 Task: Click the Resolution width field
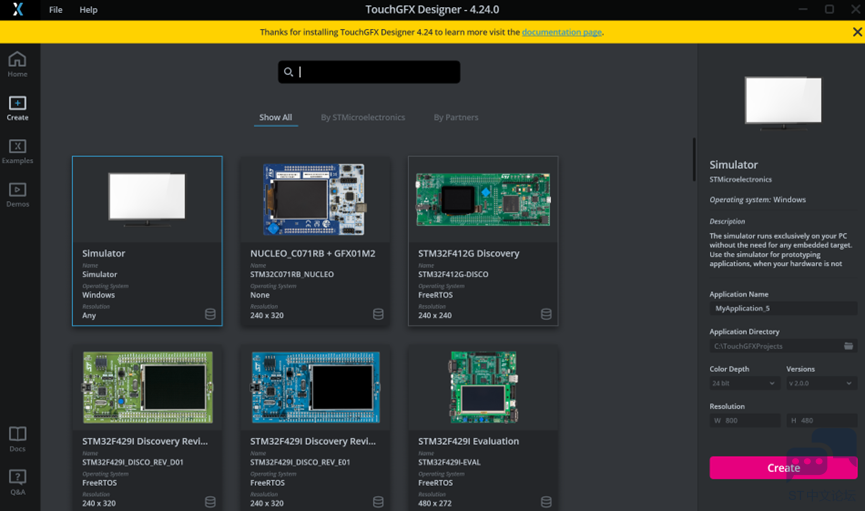tap(744, 420)
